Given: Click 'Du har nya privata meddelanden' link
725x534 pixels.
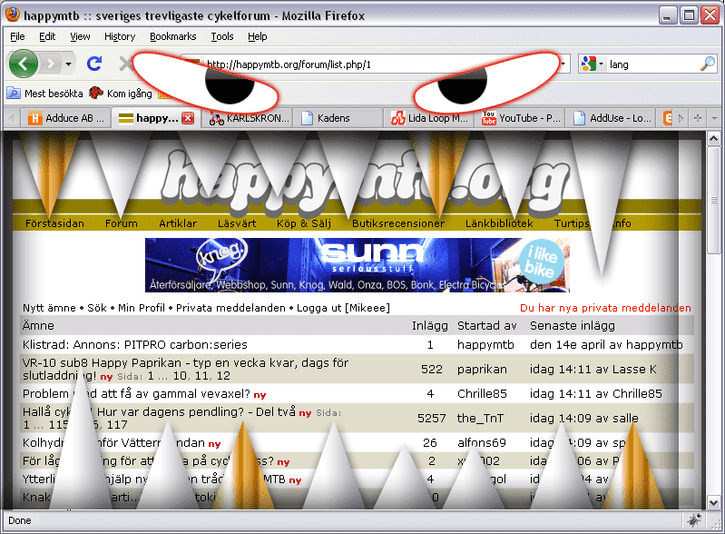Looking at the screenshot, I should [x=605, y=308].
